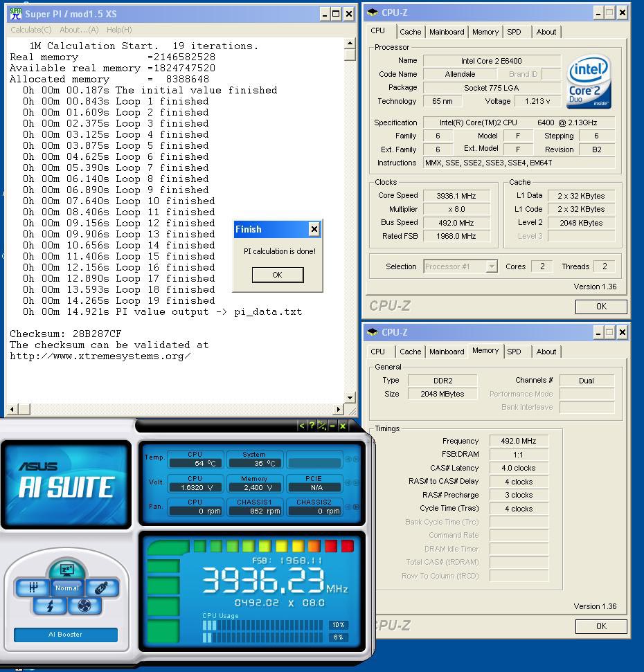The image size is (644, 672).
Task: Switch to Mainboard tab in upper CPU-Z
Action: click(x=447, y=32)
